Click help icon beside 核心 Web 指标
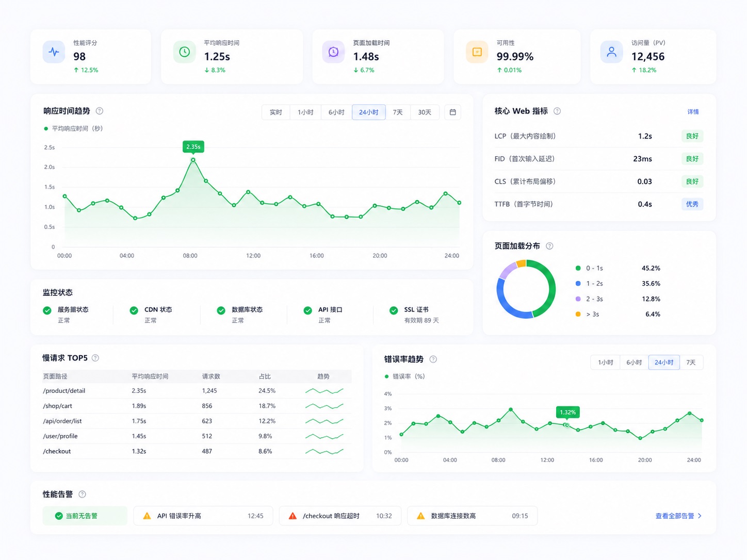 (557, 111)
